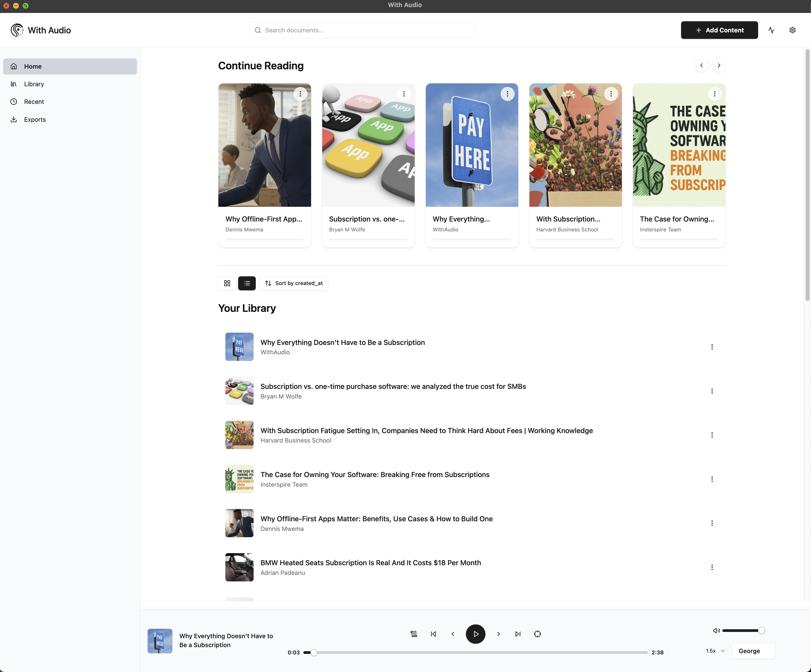
Task: Open settings via the gear icon
Action: pyautogui.click(x=792, y=30)
